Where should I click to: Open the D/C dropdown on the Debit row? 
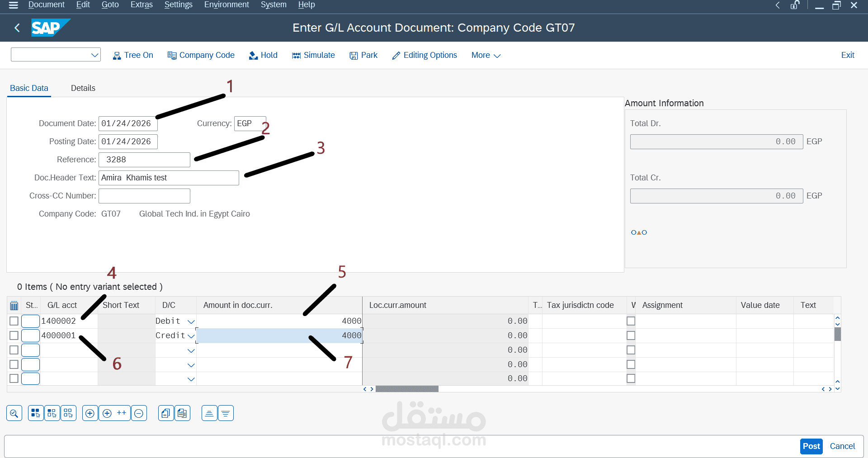(191, 321)
